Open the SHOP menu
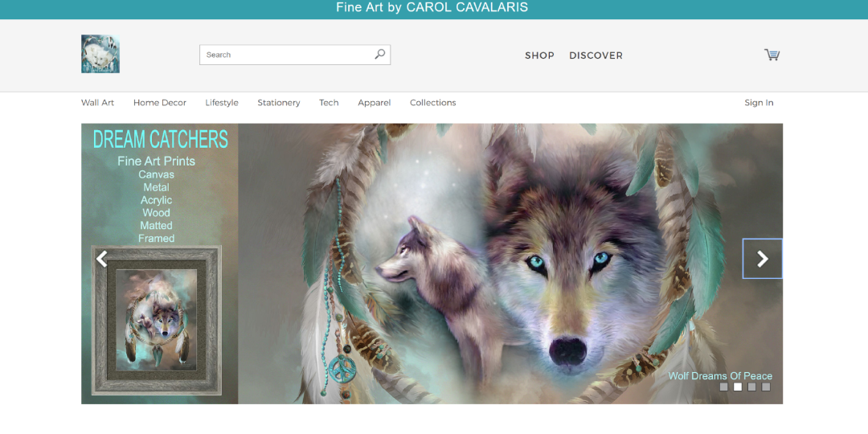Viewport: 868px width, 434px height. [539, 55]
